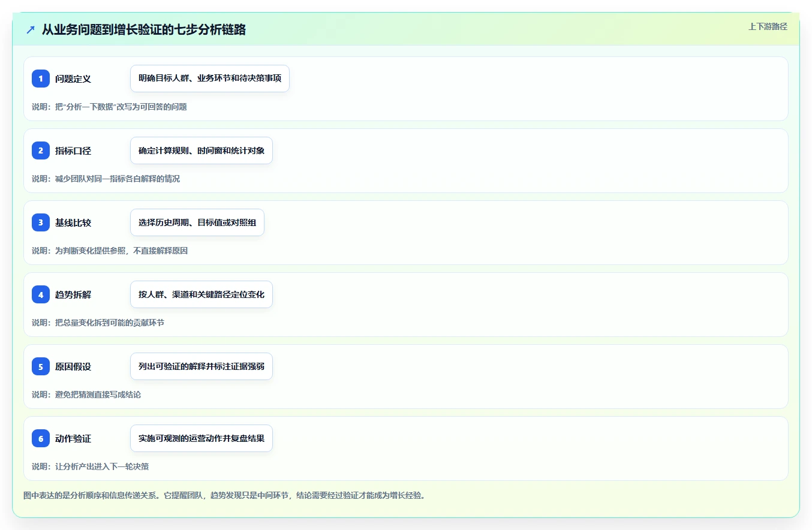Image resolution: width=812 pixels, height=530 pixels.
Task: Click the chip 实施可观测的运营动作并复盘结果
Action: pos(202,438)
